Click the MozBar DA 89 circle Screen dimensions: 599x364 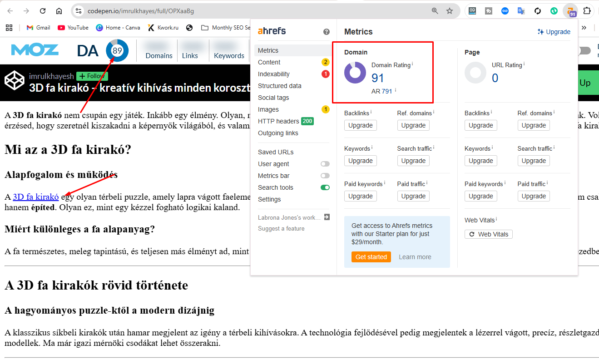(x=117, y=50)
